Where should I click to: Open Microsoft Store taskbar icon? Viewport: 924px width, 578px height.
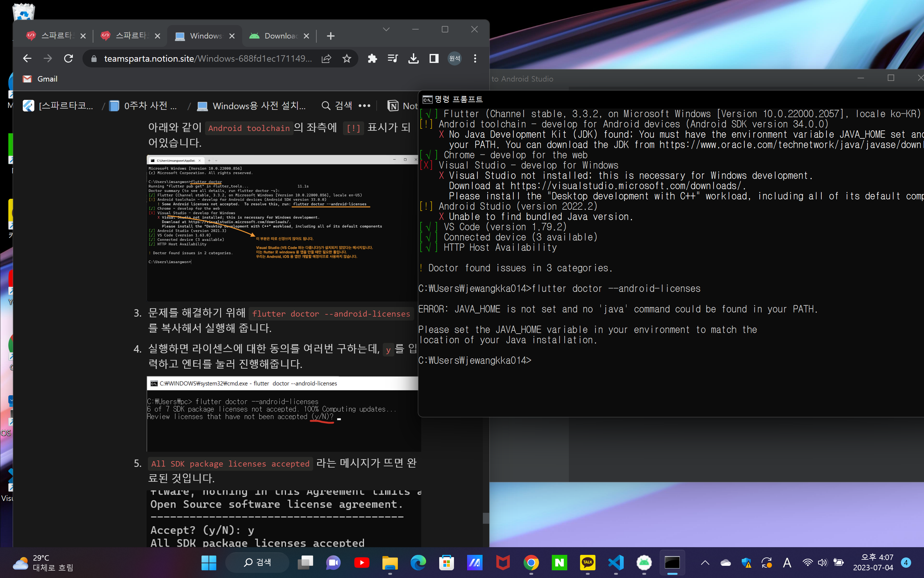pos(446,563)
